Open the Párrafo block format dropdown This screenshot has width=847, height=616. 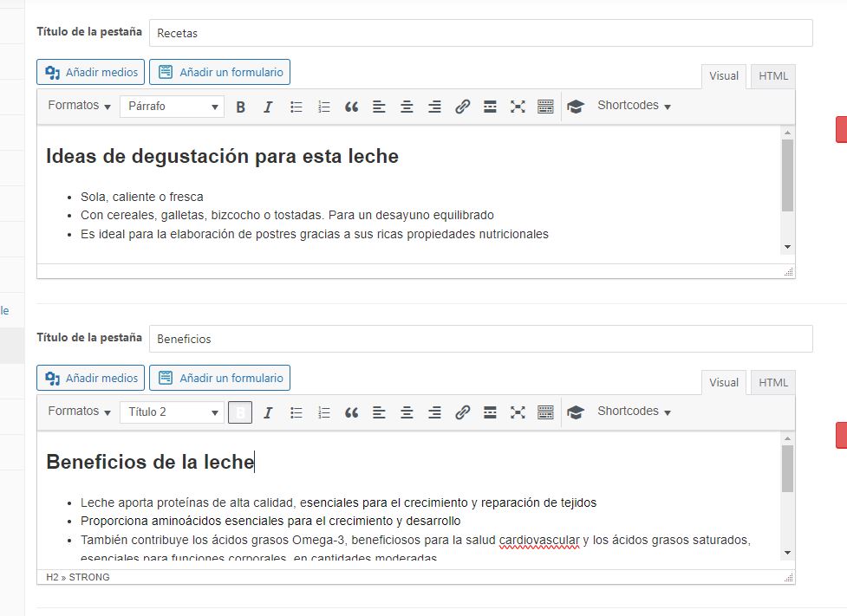click(x=173, y=107)
